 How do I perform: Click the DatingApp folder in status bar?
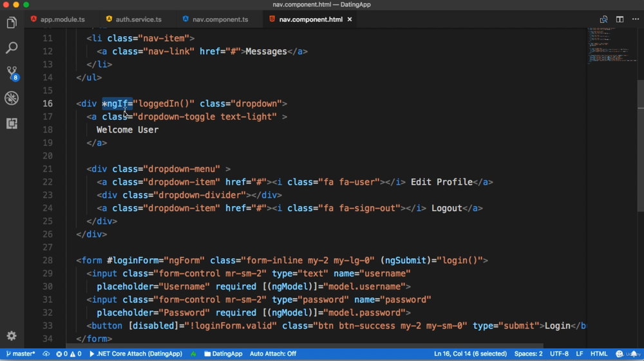(223, 354)
